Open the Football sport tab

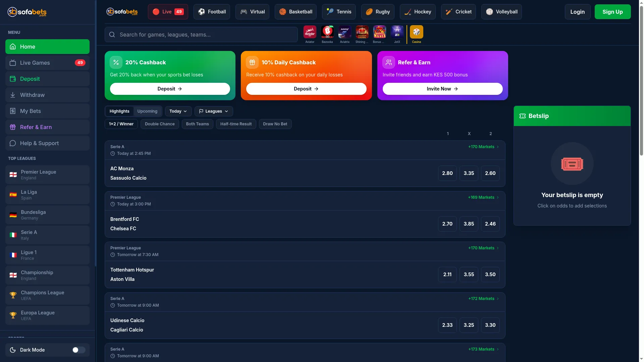[x=212, y=12]
